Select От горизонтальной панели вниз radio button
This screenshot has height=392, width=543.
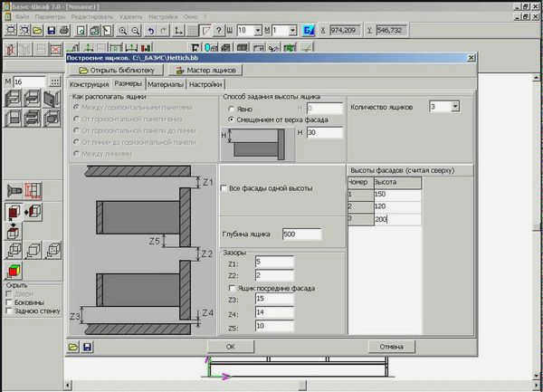pos(77,119)
